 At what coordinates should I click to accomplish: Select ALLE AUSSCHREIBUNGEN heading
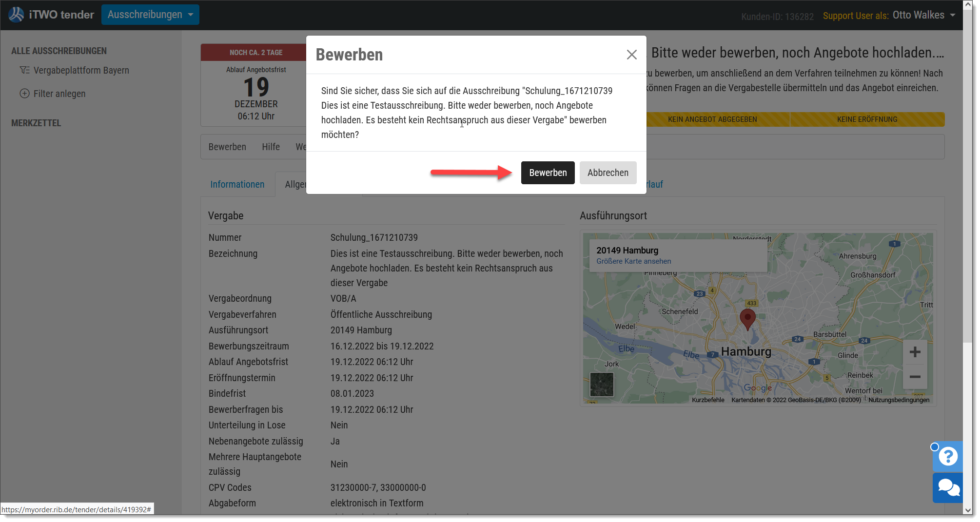pos(59,51)
